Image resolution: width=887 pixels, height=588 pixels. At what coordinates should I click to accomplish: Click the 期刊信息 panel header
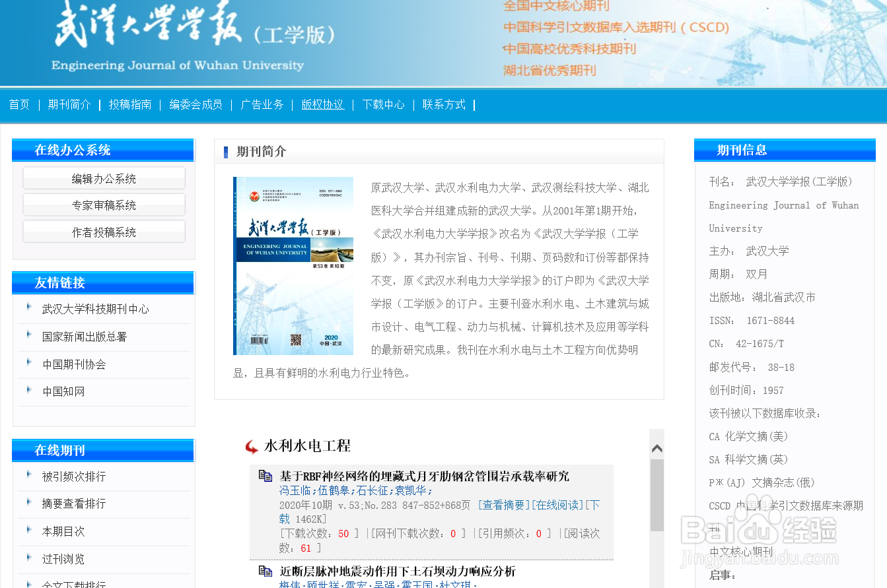click(x=785, y=150)
